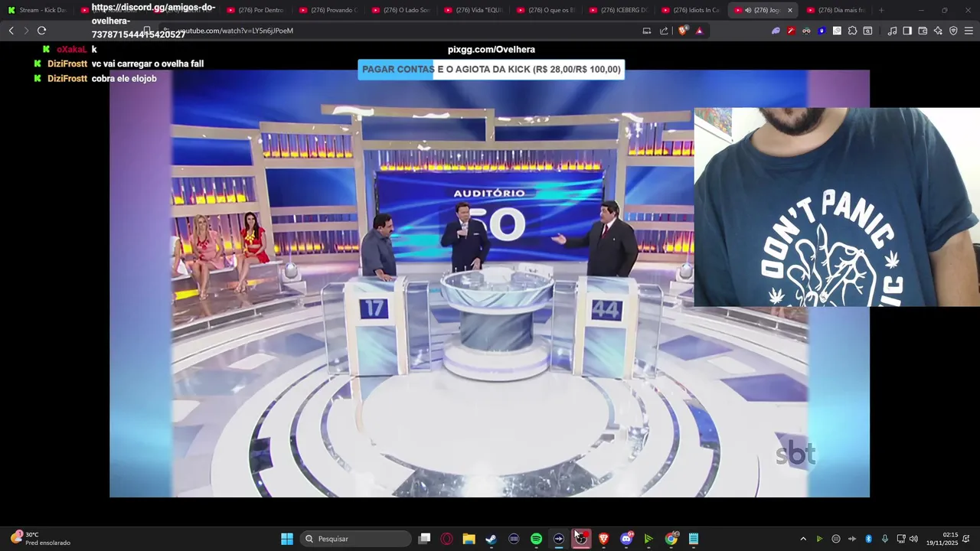Open Discord from the taskbar
Viewport: 980px width, 551px height.
(626, 539)
